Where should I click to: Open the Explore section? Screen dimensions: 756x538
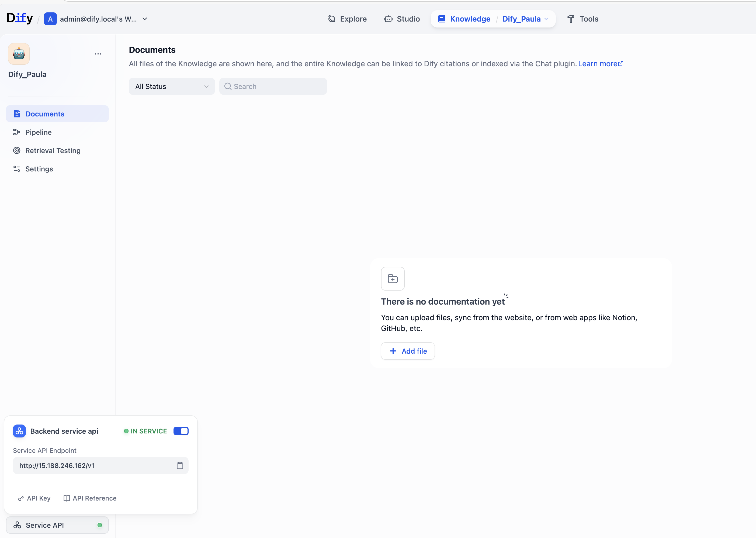click(347, 19)
